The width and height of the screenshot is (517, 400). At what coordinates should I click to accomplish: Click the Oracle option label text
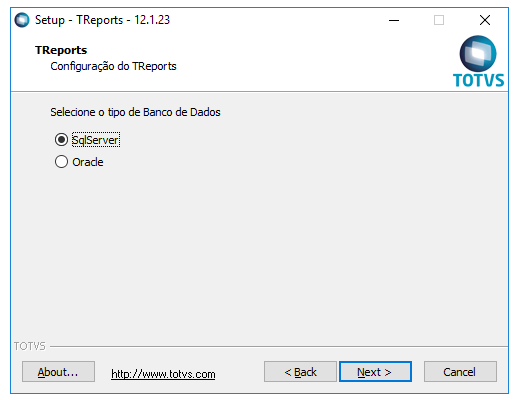[88, 162]
